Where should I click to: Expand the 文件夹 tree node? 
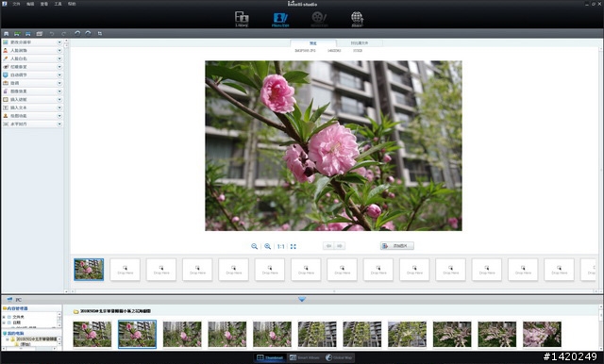point(4,317)
